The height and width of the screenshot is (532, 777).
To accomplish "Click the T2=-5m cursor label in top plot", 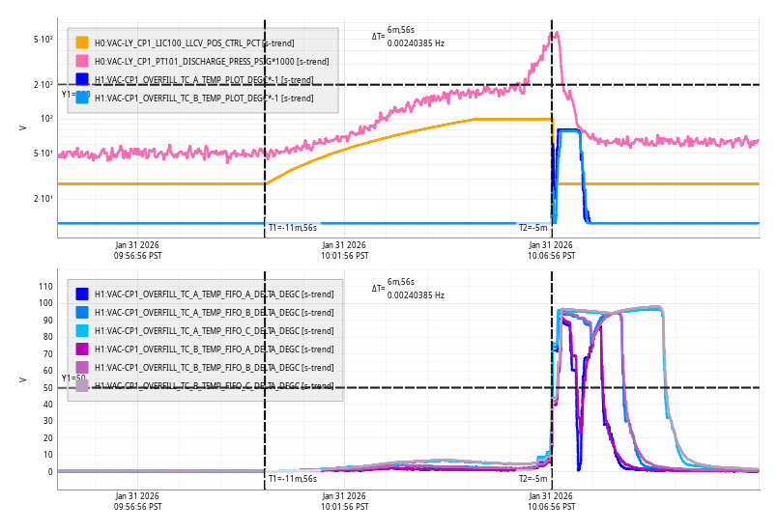I will click(x=532, y=228).
